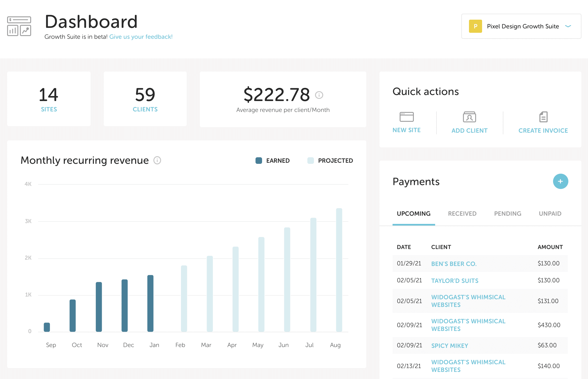Open the Pixel Design Growth Suite dropdown
The width and height of the screenshot is (588, 379).
[522, 26]
